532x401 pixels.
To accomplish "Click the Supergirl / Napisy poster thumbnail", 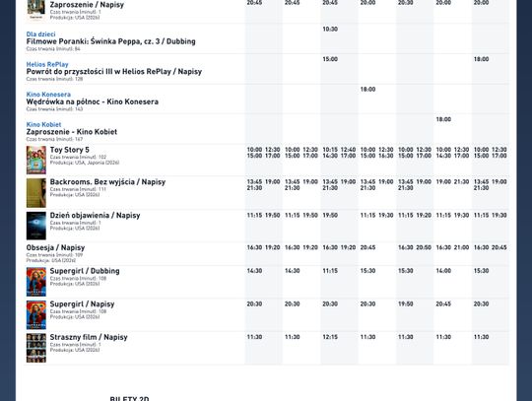I will click(x=36, y=315).
